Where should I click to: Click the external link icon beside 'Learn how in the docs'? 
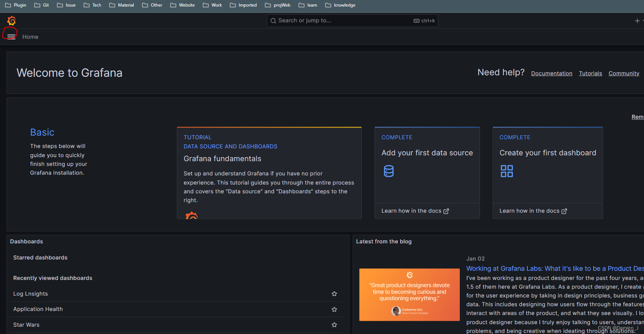[x=446, y=211]
